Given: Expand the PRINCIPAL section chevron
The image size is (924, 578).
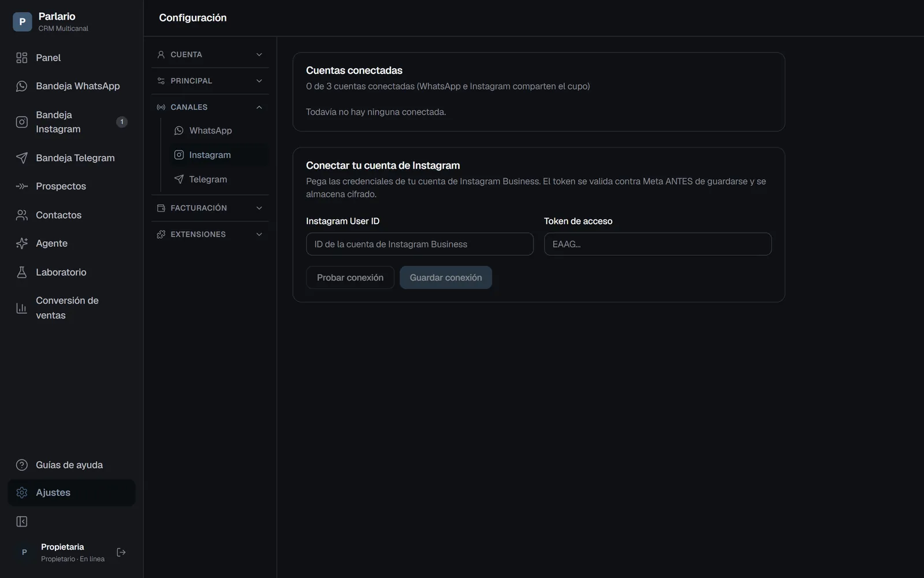Looking at the screenshot, I should coord(259,81).
